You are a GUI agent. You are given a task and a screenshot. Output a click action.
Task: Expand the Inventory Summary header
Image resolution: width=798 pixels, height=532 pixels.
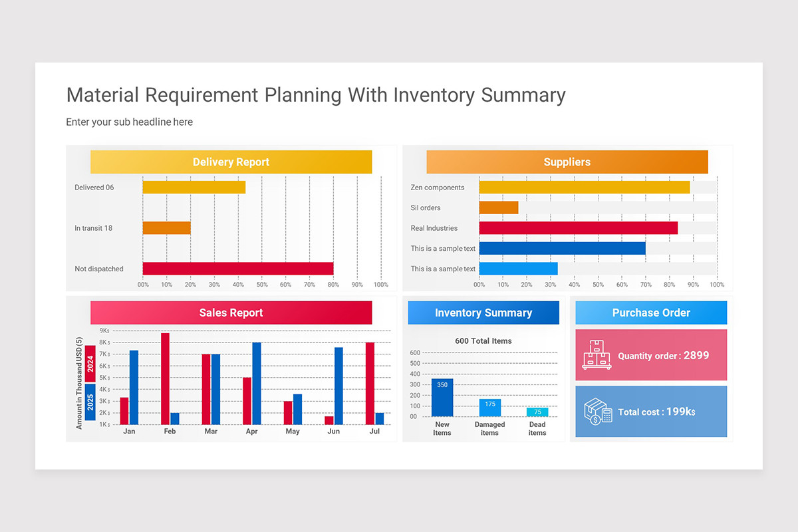[x=483, y=313]
